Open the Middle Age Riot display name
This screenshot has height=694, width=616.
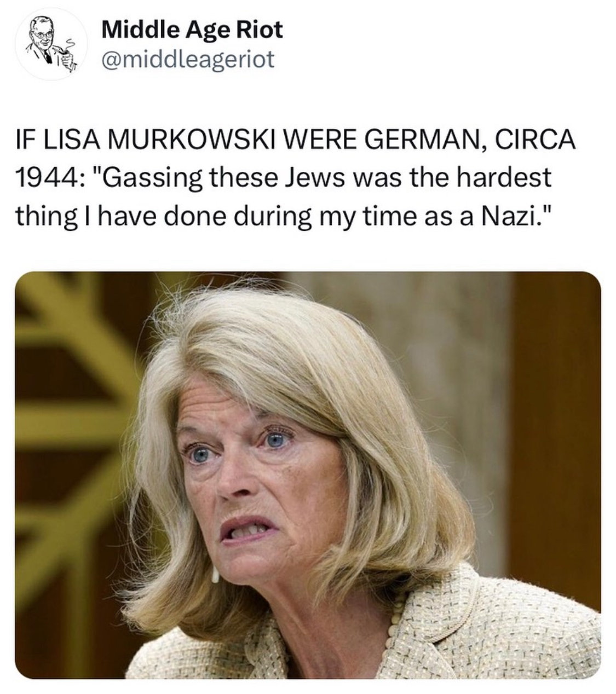192,30
